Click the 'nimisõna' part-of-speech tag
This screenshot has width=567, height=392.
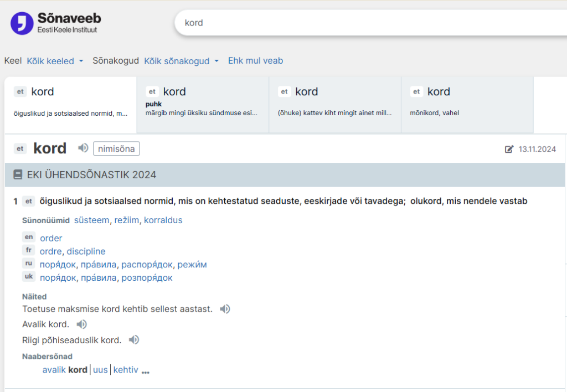pyautogui.click(x=116, y=148)
